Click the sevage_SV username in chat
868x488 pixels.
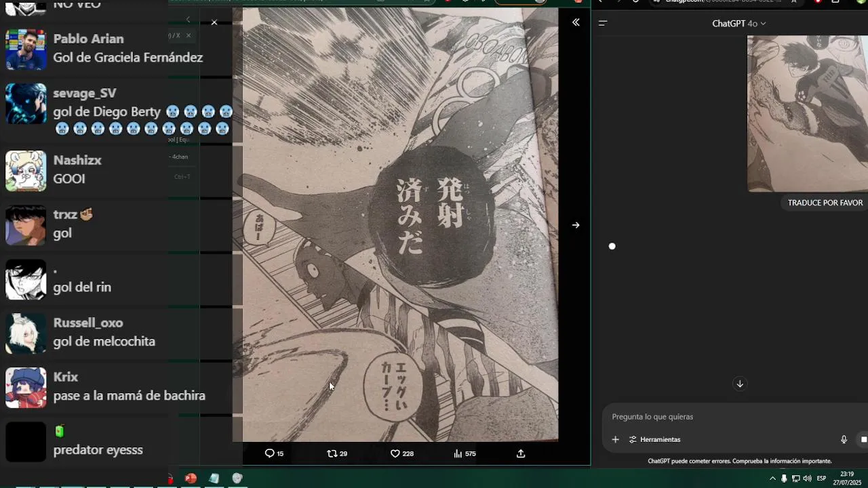click(x=85, y=93)
